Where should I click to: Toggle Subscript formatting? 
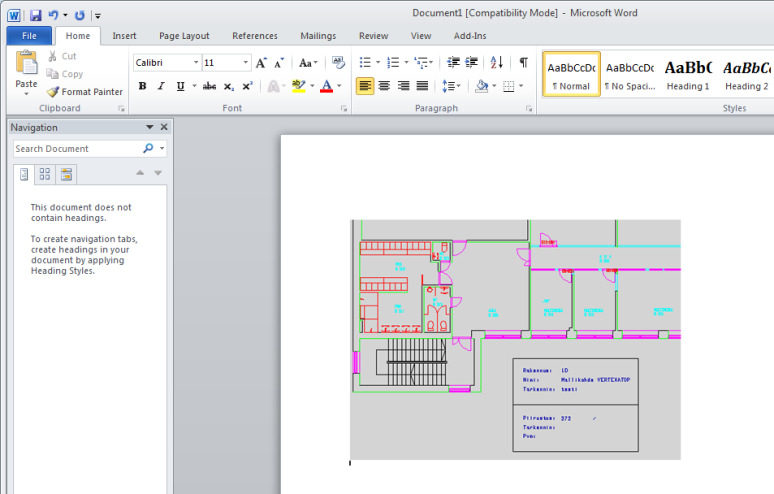229,86
